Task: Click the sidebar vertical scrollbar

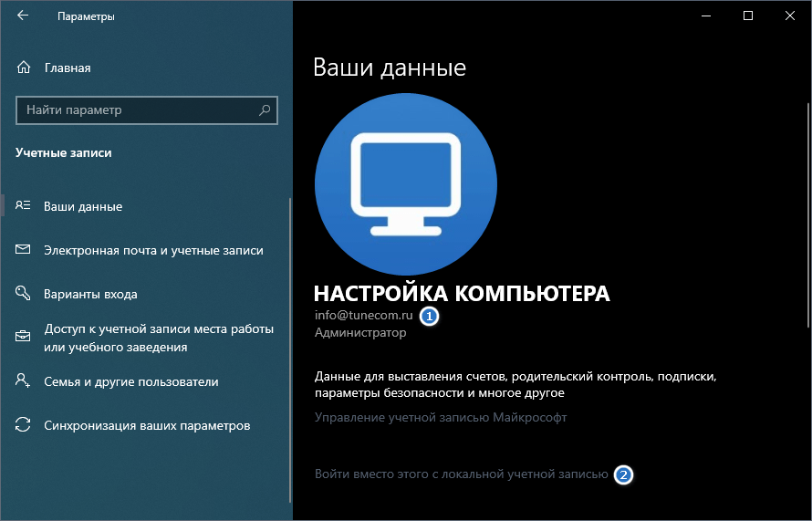Action: 289,349
